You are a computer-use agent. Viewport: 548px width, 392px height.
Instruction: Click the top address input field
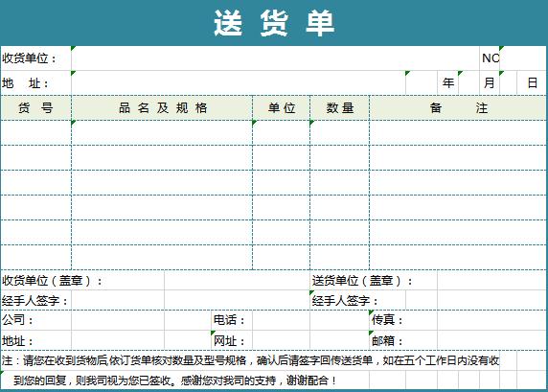pos(239,82)
